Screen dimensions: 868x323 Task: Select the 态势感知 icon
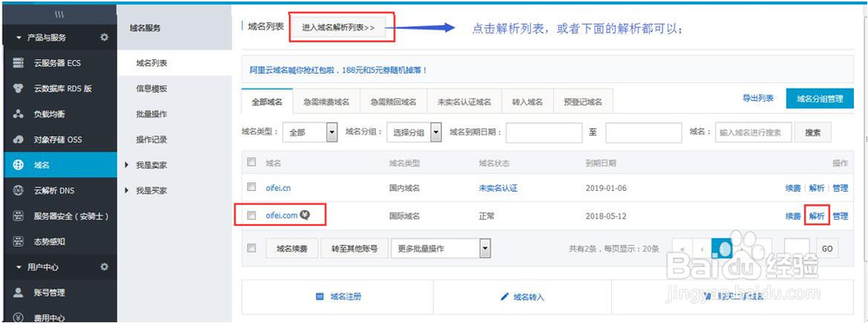click(18, 241)
